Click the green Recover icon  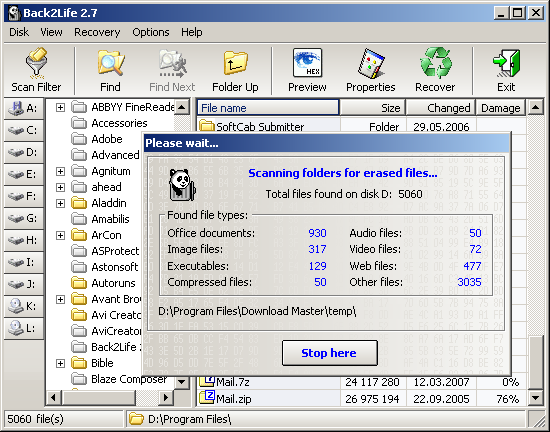coord(435,70)
